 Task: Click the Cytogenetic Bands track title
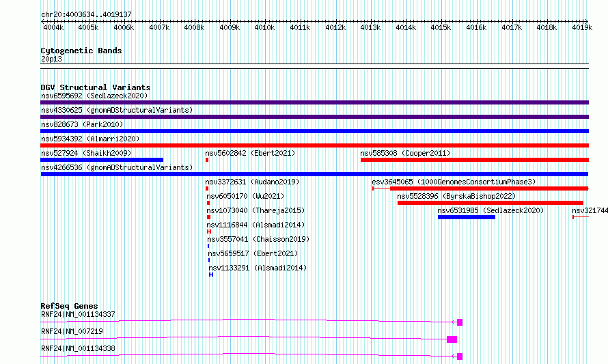click(81, 51)
